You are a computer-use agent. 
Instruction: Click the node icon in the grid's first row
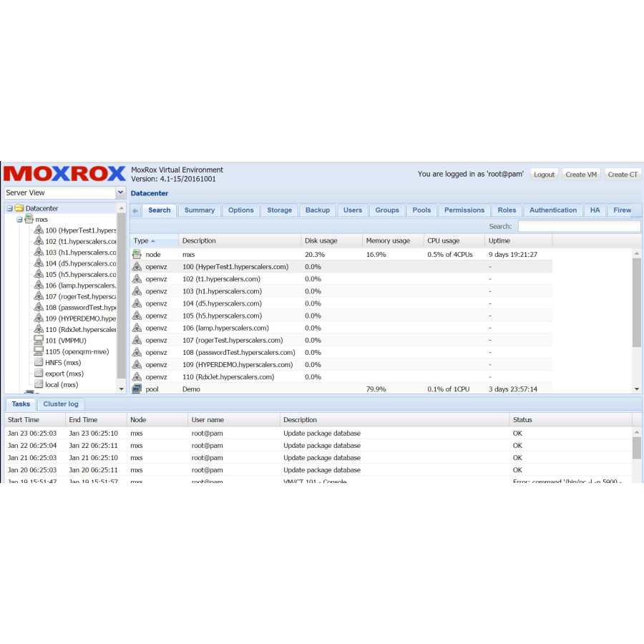click(x=137, y=254)
